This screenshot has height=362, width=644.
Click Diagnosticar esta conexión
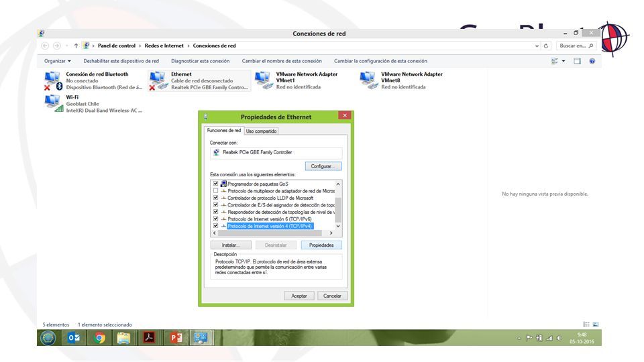pyautogui.click(x=201, y=61)
